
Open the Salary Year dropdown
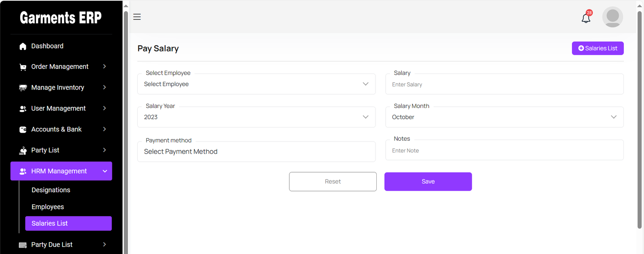pyautogui.click(x=256, y=117)
